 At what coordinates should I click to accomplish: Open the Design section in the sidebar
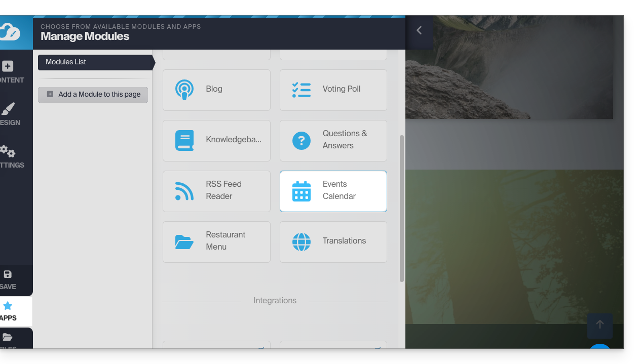pyautogui.click(x=9, y=114)
